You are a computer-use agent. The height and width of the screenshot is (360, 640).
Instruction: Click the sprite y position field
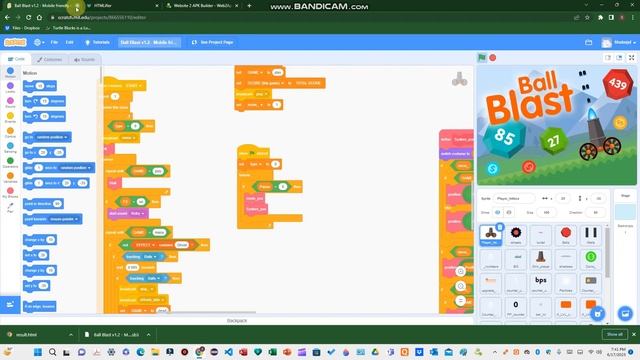598,198
